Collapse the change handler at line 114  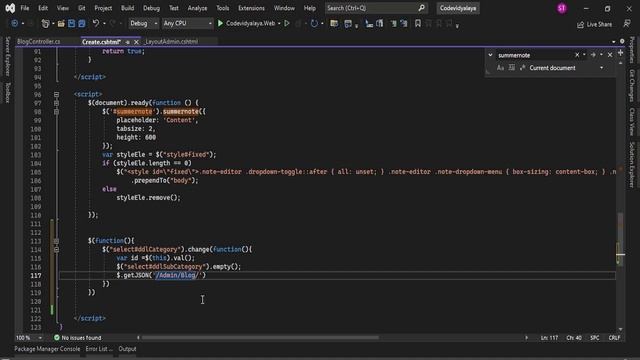[56, 249]
